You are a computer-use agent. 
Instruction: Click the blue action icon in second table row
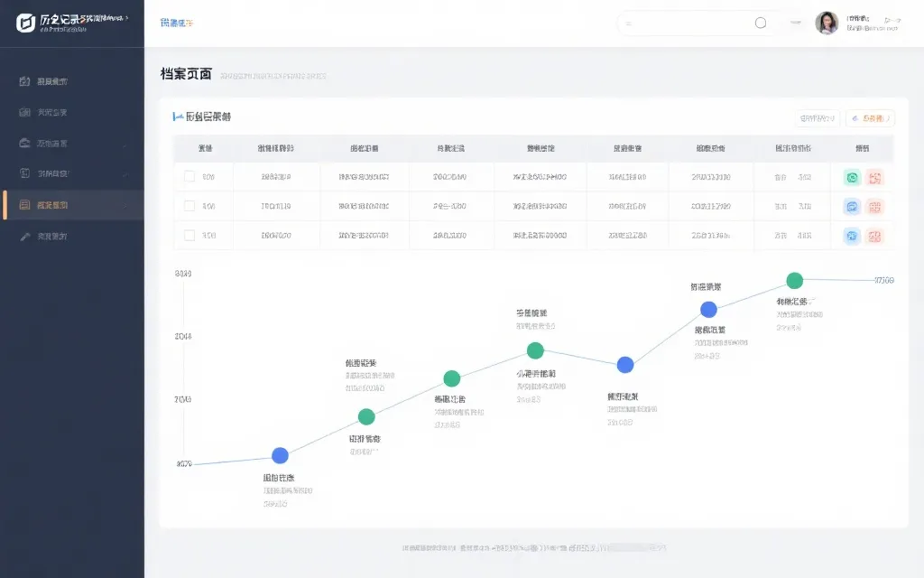click(852, 207)
